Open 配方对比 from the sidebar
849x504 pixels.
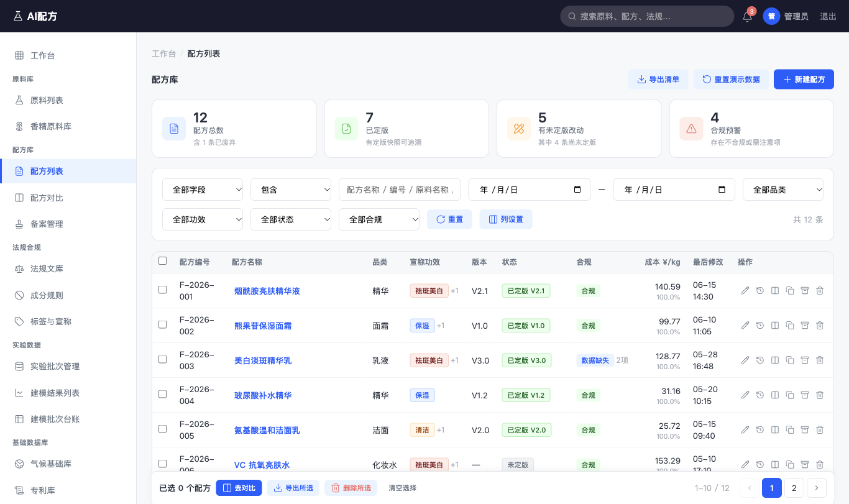[x=68, y=198]
